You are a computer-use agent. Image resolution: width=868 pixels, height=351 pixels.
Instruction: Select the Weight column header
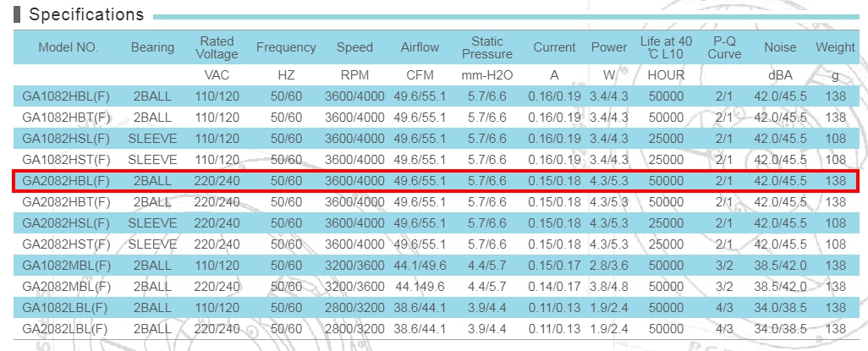(x=835, y=47)
